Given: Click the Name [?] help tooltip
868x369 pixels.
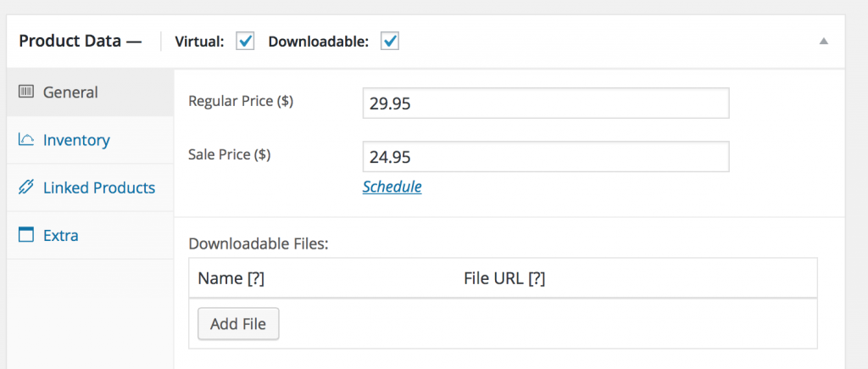Looking at the screenshot, I should (255, 279).
